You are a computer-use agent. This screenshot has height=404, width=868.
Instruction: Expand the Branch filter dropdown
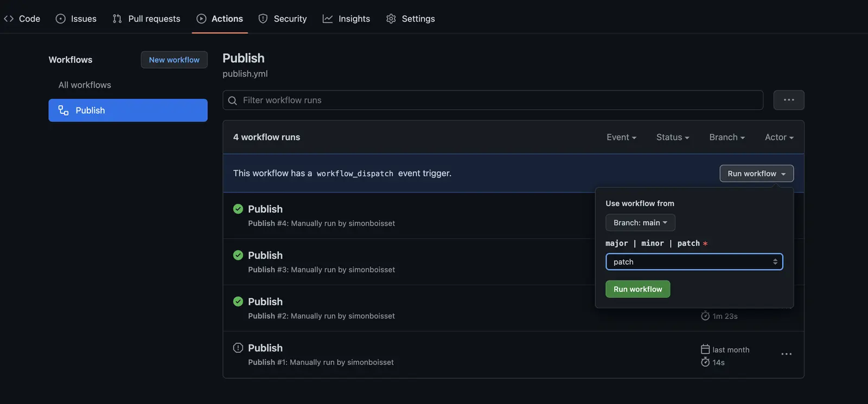click(x=727, y=137)
